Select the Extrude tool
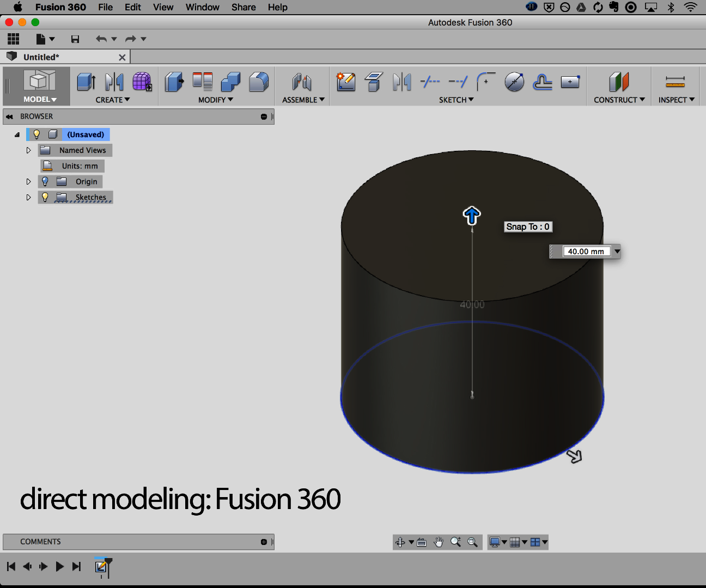This screenshot has height=588, width=706. click(x=86, y=82)
